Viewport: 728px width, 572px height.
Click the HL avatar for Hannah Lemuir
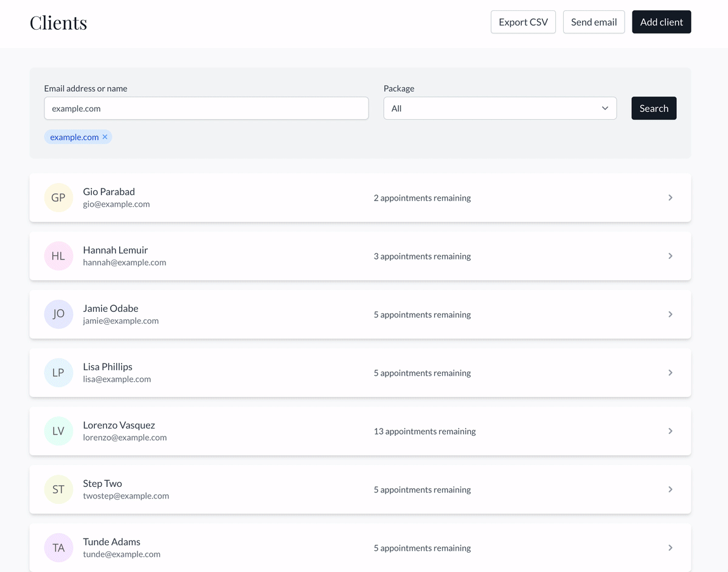pos(58,256)
